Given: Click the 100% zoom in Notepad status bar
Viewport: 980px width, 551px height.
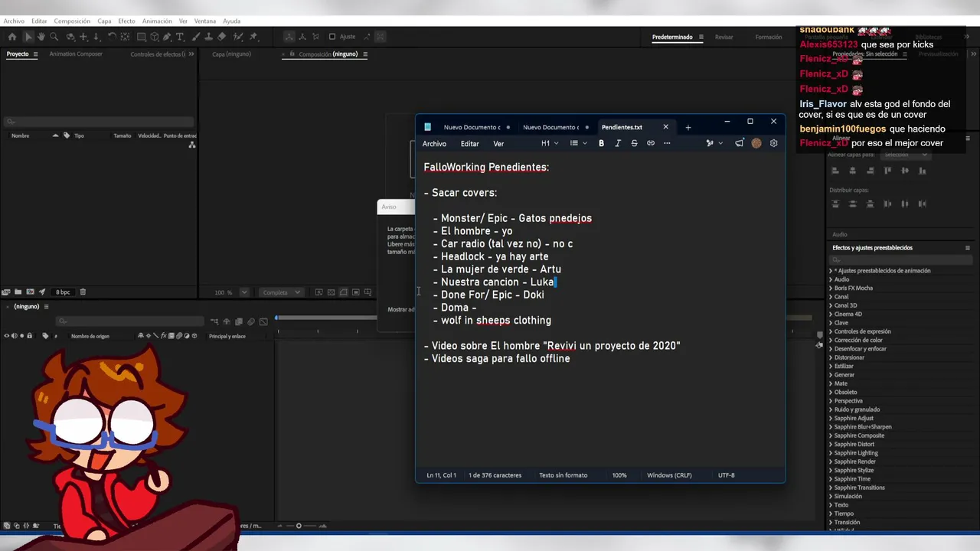Looking at the screenshot, I should (x=619, y=475).
